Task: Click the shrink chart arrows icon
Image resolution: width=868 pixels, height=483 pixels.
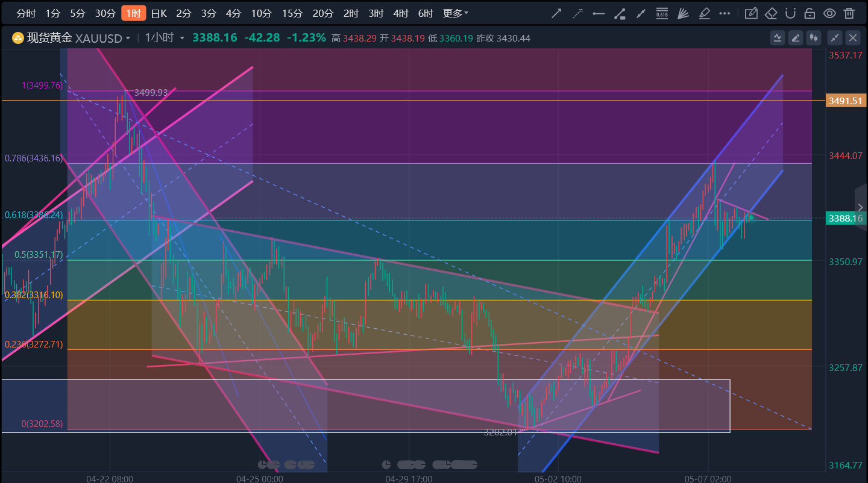Action: point(835,38)
